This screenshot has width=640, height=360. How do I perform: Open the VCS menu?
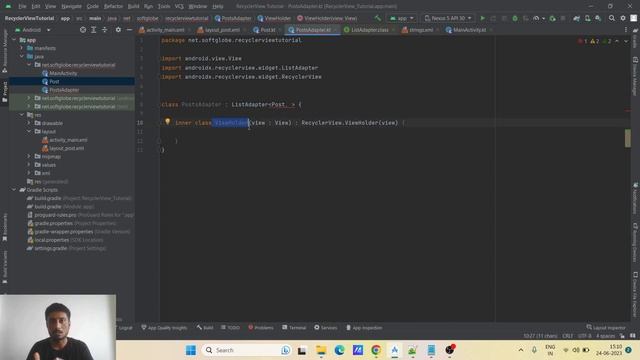[179, 7]
